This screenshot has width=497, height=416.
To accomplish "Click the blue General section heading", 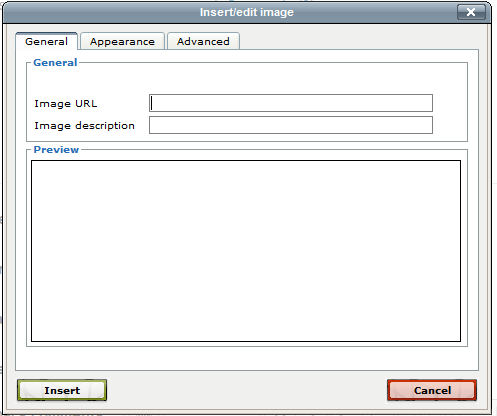I will click(x=55, y=62).
